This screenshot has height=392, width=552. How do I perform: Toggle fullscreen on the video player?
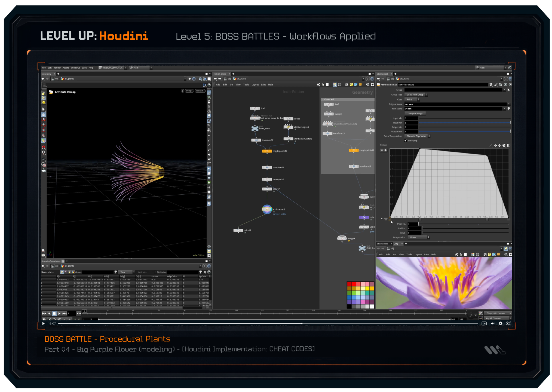point(508,323)
